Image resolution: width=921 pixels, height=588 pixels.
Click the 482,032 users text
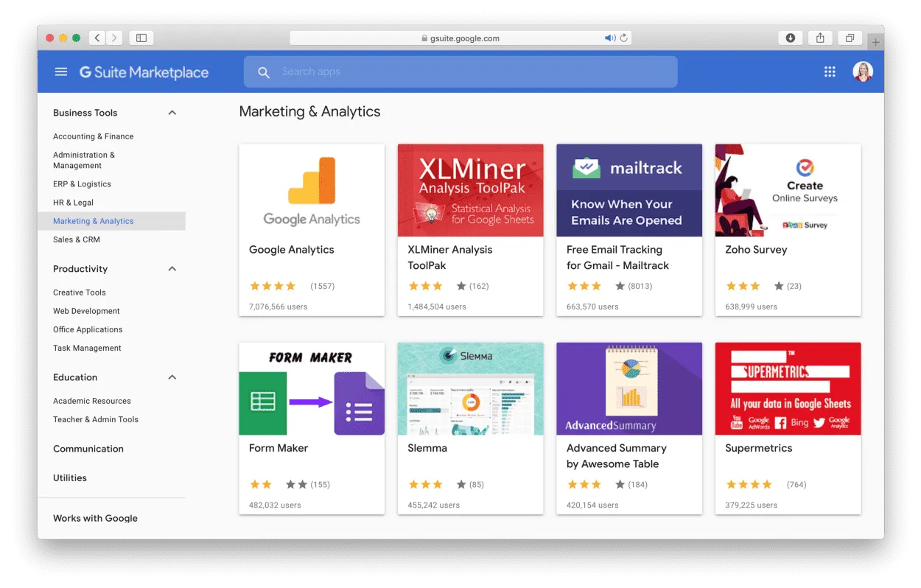(275, 505)
